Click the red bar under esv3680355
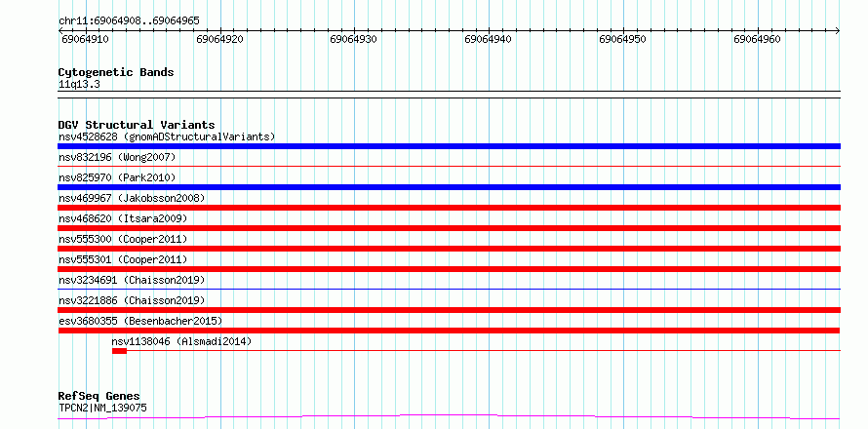The width and height of the screenshot is (868, 429). point(449,331)
